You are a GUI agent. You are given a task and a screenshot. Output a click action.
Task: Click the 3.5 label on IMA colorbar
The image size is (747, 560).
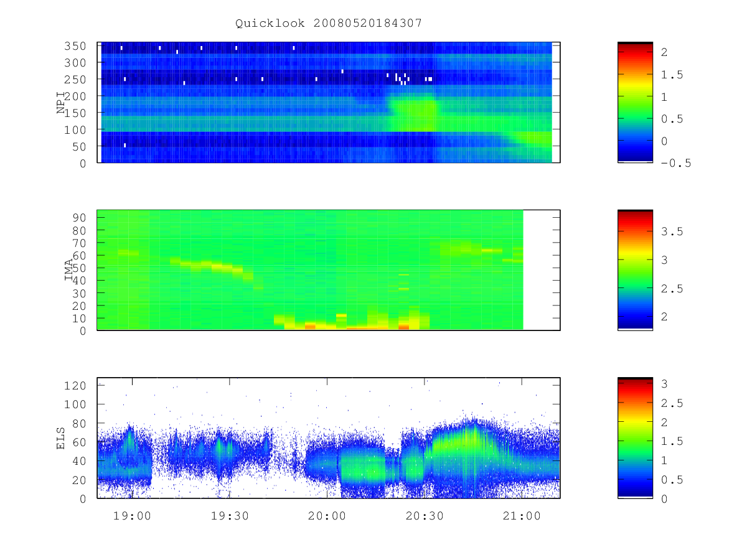[671, 231]
